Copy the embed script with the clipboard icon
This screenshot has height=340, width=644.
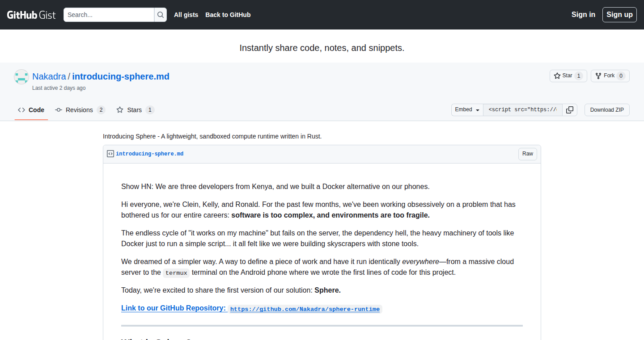click(x=570, y=110)
